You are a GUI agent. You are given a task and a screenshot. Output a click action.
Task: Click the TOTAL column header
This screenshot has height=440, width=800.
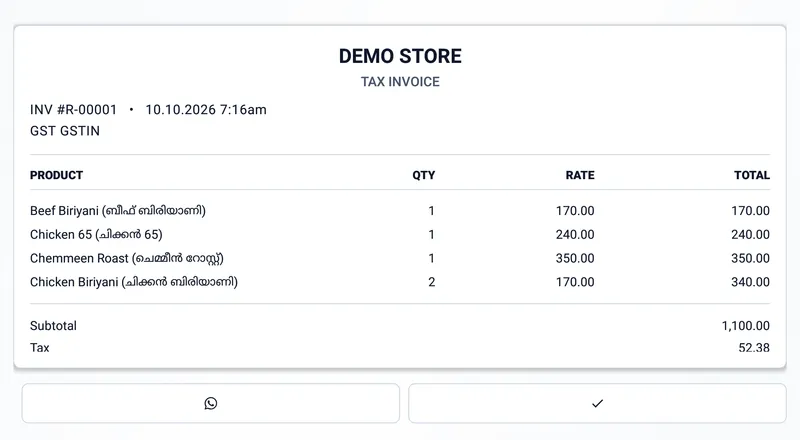click(x=752, y=175)
